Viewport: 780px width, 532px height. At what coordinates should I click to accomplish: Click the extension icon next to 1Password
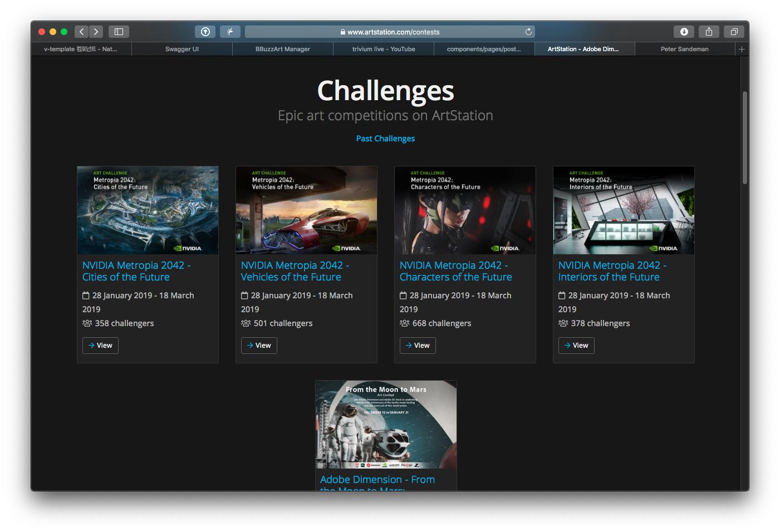coord(230,32)
